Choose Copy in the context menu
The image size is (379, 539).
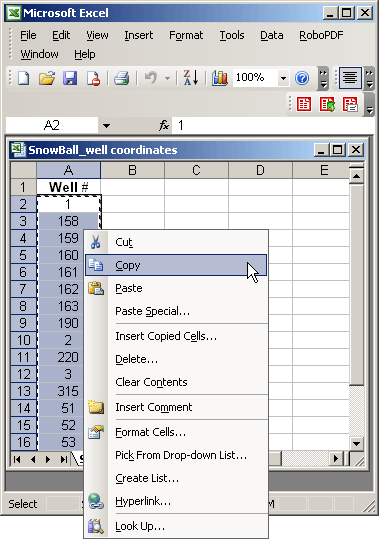click(176, 265)
